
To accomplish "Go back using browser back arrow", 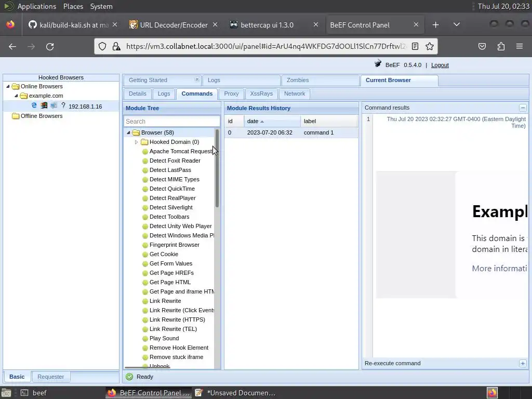I will tap(12, 46).
